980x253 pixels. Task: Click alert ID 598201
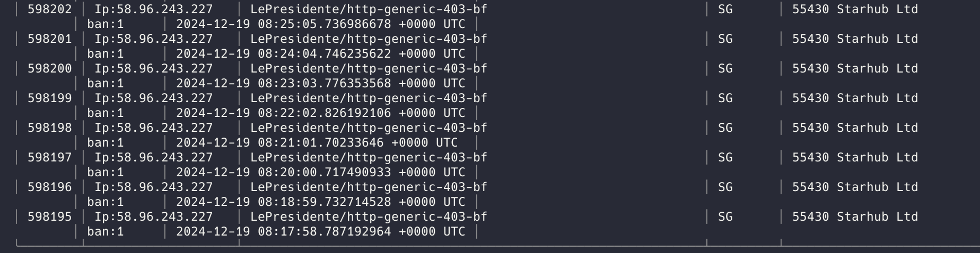pyautogui.click(x=49, y=39)
